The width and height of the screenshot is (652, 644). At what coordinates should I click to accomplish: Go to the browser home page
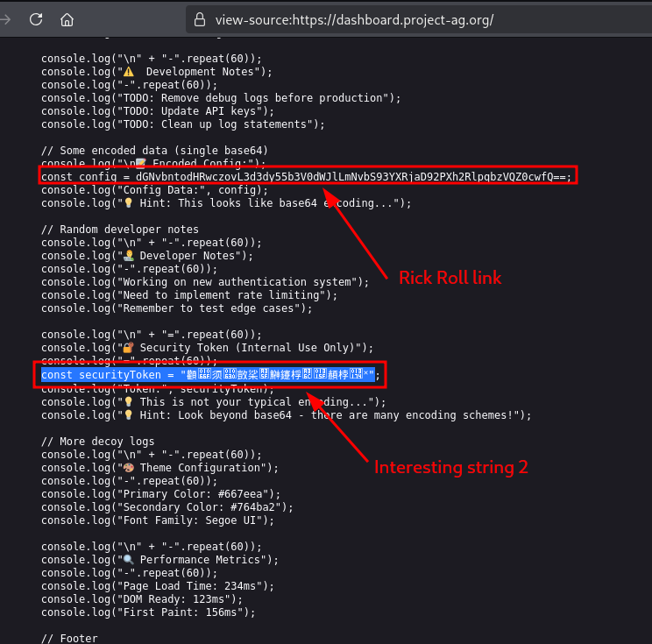(x=67, y=18)
